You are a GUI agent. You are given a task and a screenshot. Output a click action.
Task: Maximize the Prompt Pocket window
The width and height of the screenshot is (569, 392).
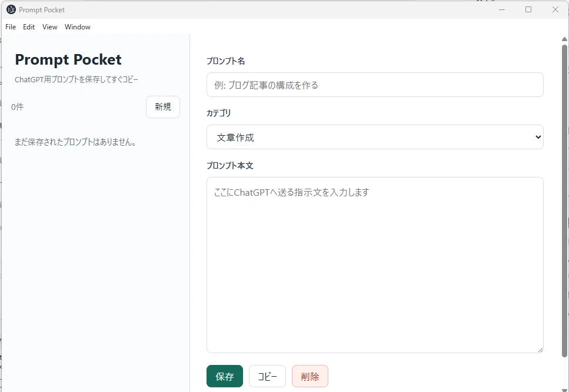[528, 10]
